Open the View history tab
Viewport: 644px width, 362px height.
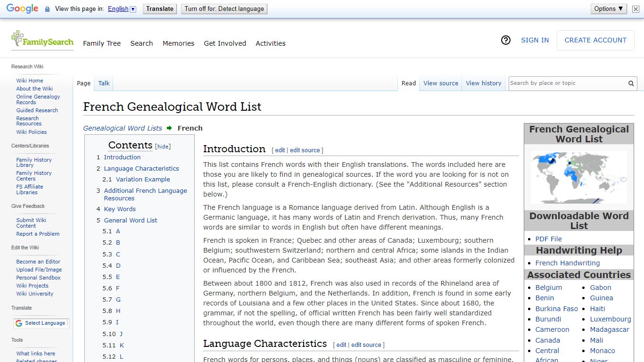point(484,83)
